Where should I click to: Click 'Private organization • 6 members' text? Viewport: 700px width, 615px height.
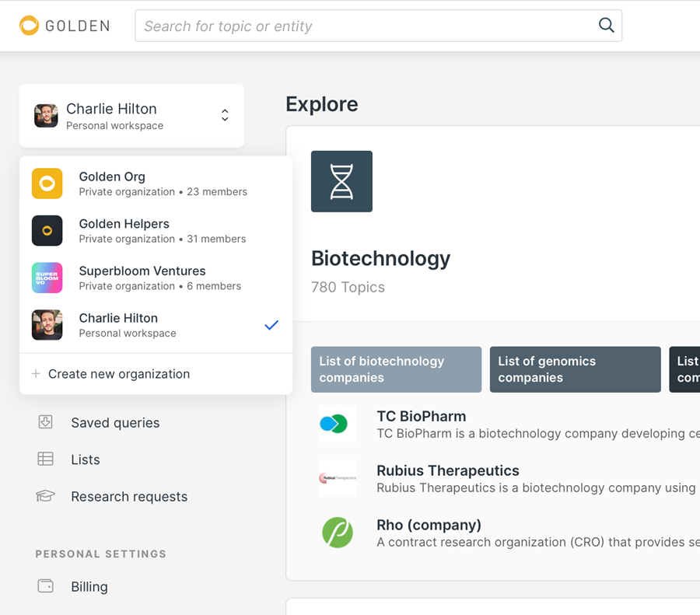(x=159, y=285)
